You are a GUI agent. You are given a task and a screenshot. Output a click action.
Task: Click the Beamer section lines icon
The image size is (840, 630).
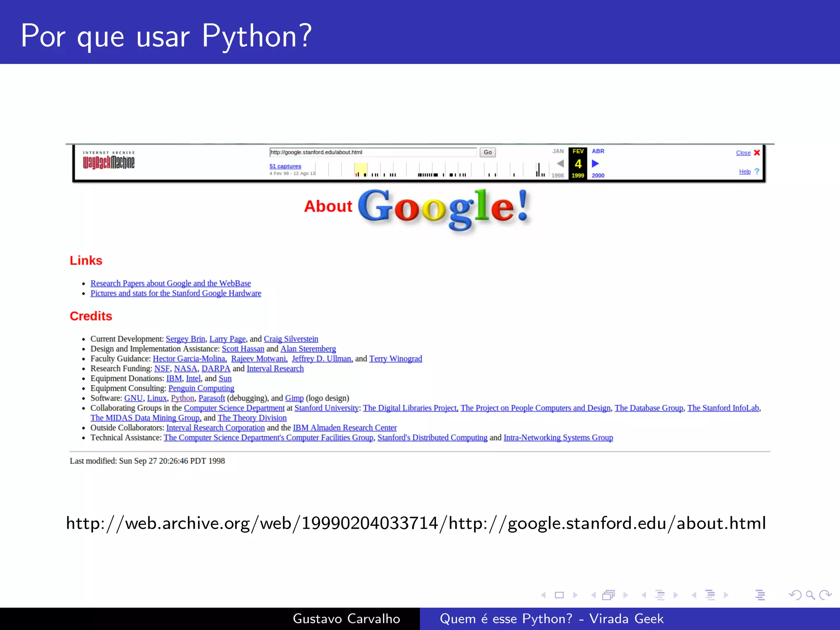[710, 595]
